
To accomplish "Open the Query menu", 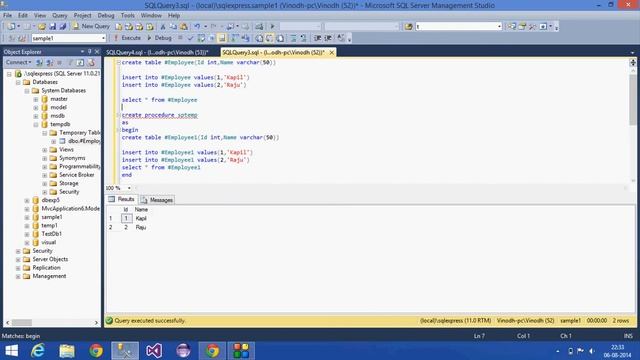I will (60, 16).
